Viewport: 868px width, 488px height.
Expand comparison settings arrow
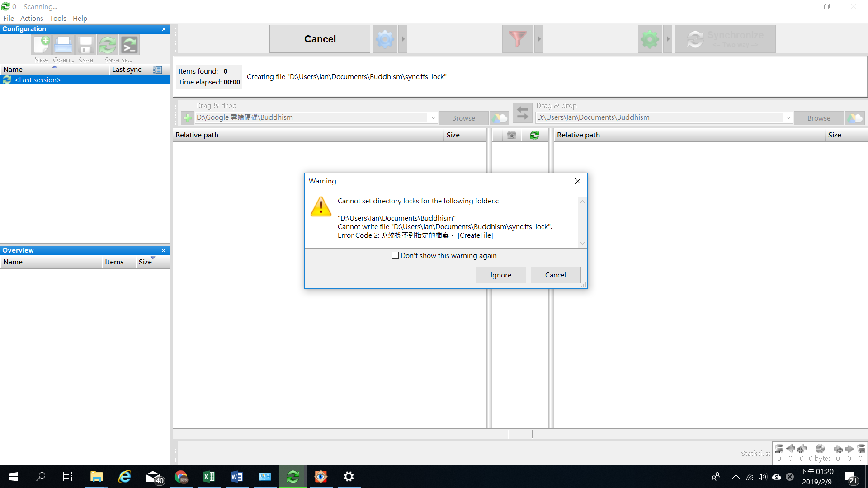(x=403, y=39)
